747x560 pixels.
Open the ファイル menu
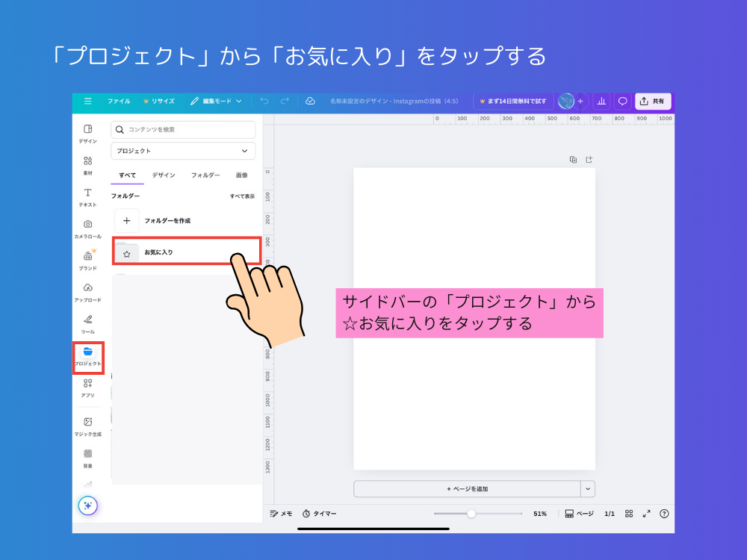(119, 102)
